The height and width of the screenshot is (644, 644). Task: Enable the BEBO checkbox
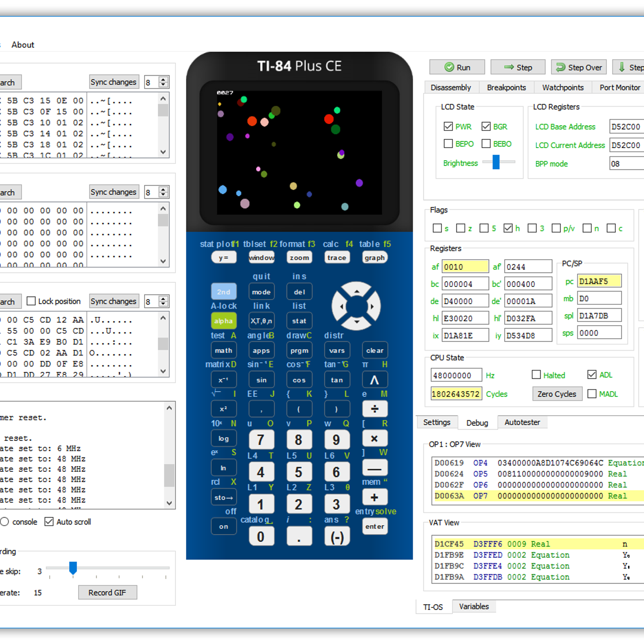point(486,143)
